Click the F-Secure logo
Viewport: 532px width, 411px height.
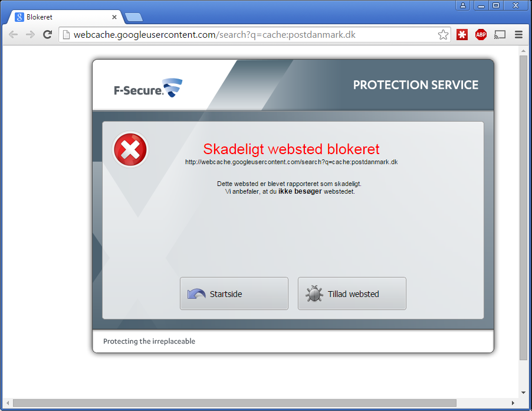pos(148,88)
